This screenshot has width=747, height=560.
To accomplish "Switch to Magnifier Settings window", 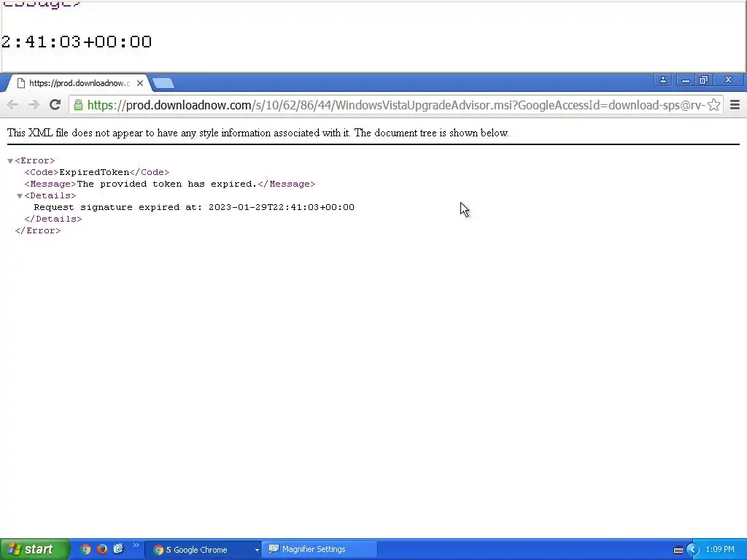I will point(320,550).
